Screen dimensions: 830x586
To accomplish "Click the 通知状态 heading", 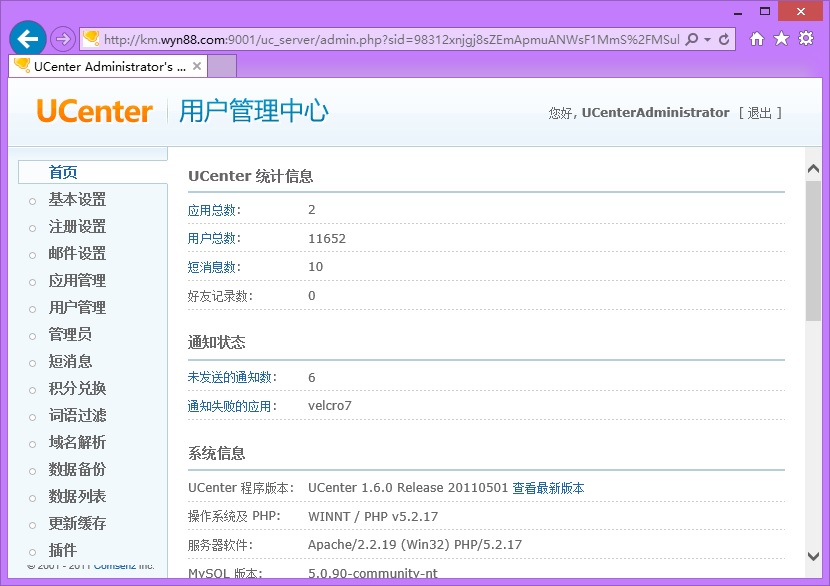I will [x=216, y=342].
